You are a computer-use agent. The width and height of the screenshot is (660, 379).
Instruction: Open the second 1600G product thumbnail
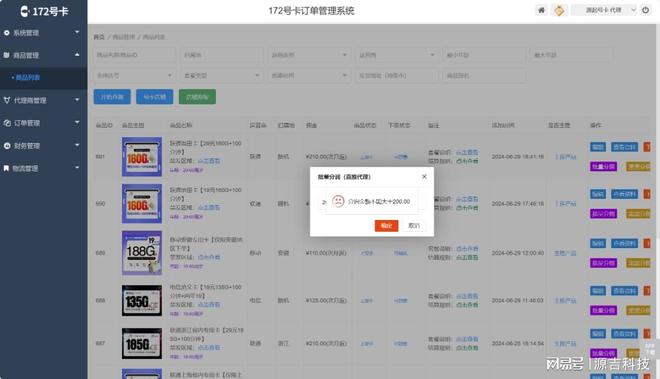142,203
